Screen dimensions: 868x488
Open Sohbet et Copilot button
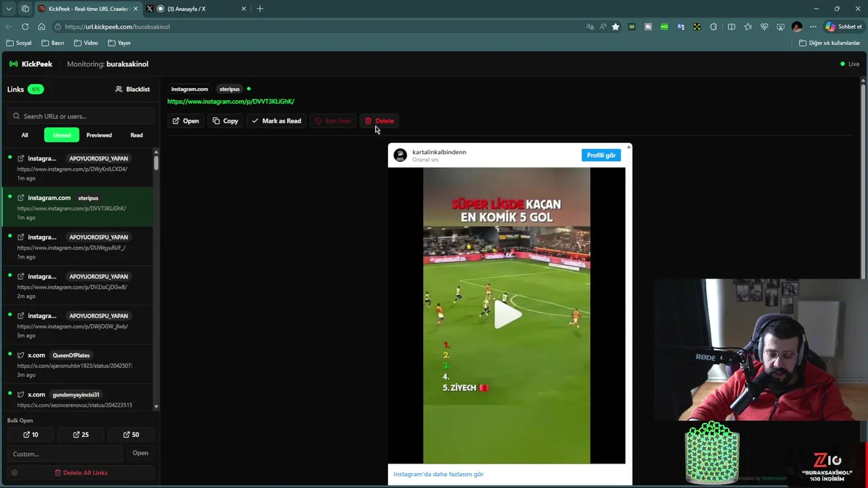pyautogui.click(x=844, y=26)
